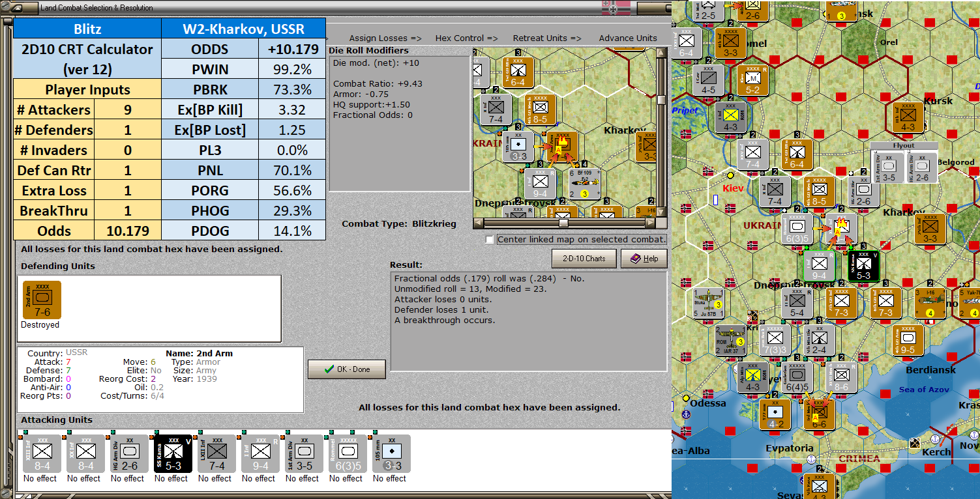This screenshot has height=499, width=980.
Task: Enable center linked map on selected combat
Action: pyautogui.click(x=490, y=240)
